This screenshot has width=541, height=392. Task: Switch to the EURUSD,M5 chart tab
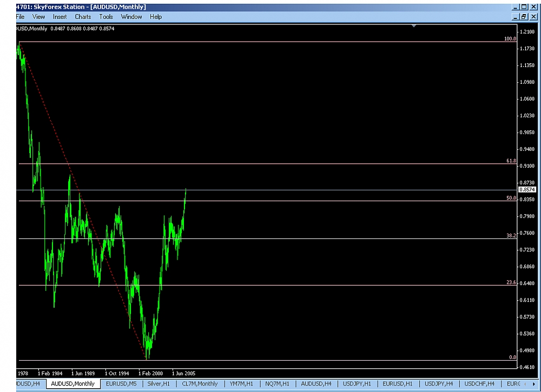pyautogui.click(x=121, y=384)
